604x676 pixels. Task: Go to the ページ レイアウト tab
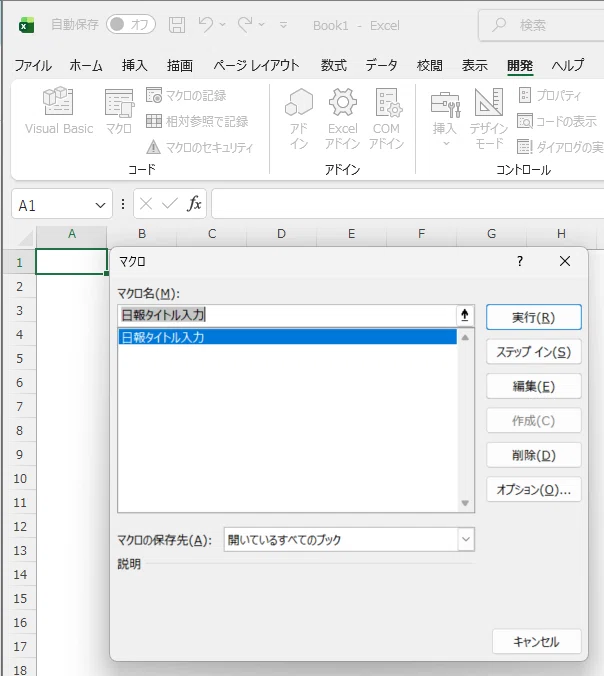[256, 66]
